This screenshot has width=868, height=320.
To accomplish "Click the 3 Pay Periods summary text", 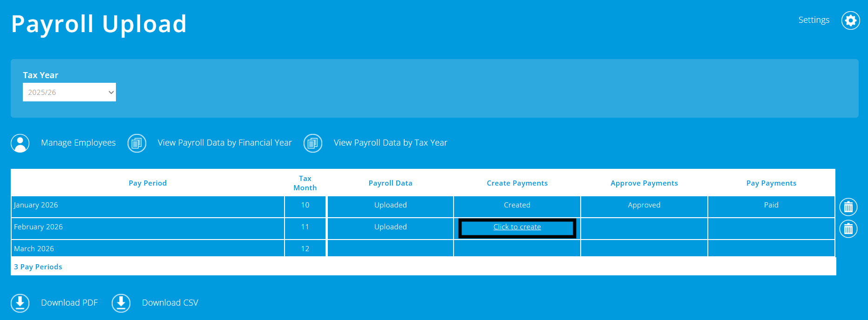I will tap(38, 267).
